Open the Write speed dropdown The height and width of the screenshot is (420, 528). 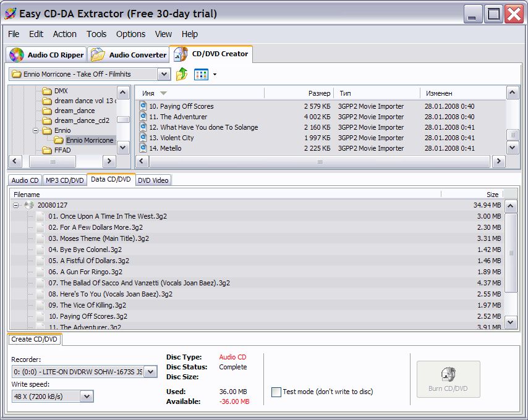click(x=87, y=396)
